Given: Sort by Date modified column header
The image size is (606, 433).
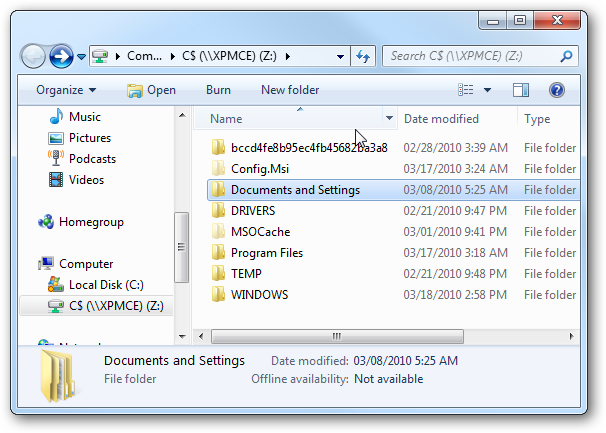Looking at the screenshot, I should tap(441, 119).
